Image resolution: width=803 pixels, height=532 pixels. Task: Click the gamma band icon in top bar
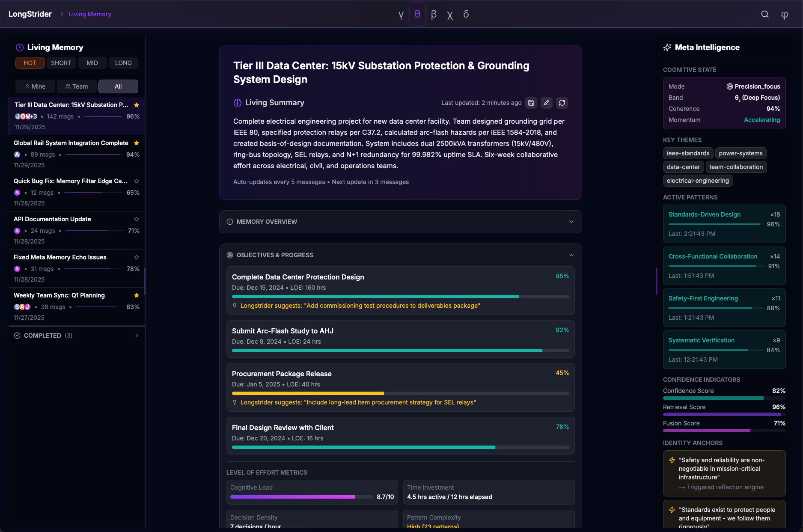(401, 15)
